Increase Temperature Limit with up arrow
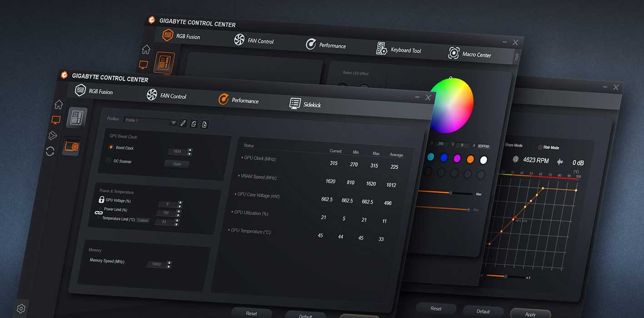Viewport: 644px width, 318px height. pos(177,220)
